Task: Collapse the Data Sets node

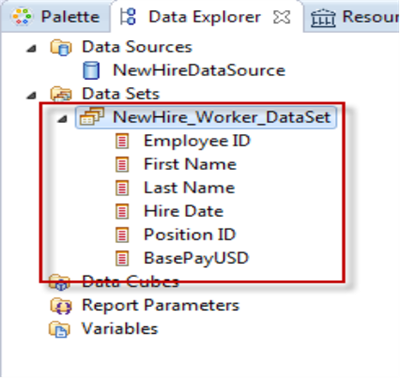Action: point(32,96)
